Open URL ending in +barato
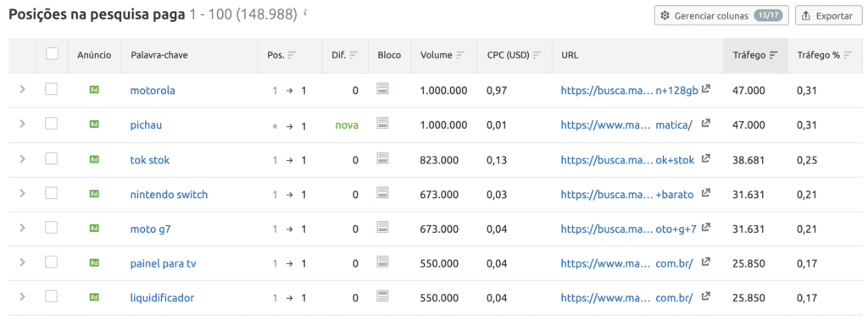868x320 pixels. click(627, 194)
